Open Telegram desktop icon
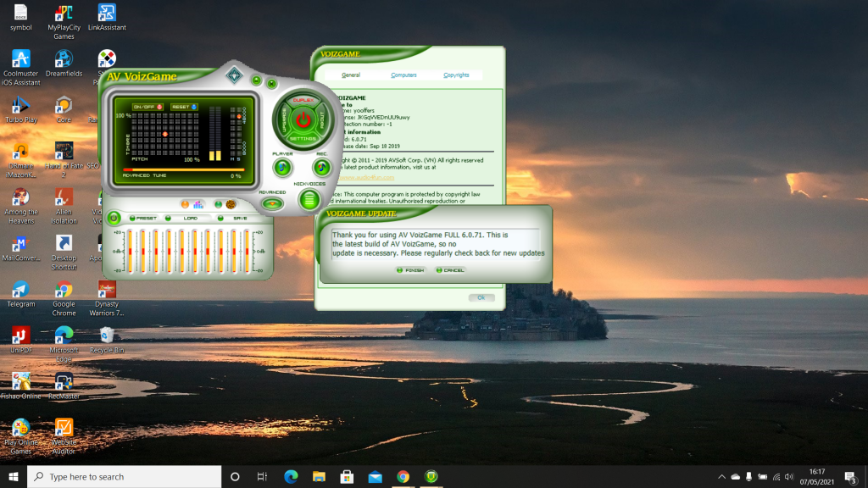The width and height of the screenshot is (868, 488). 21,294
